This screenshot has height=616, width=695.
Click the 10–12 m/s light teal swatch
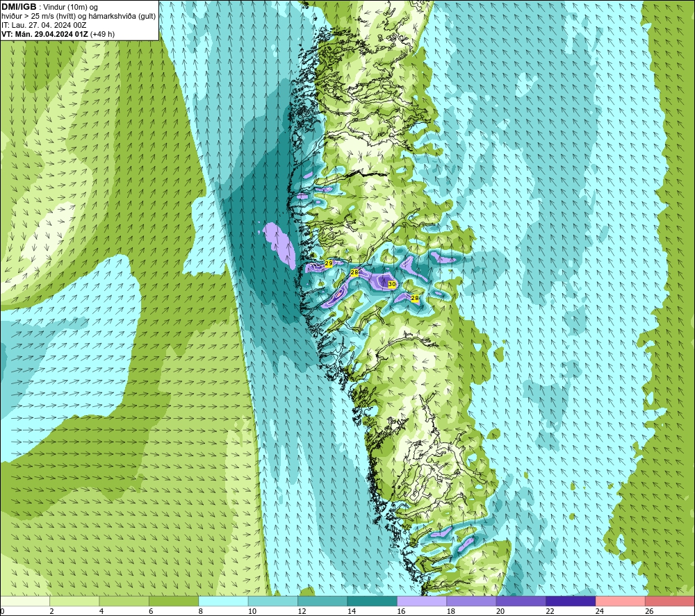click(x=273, y=601)
